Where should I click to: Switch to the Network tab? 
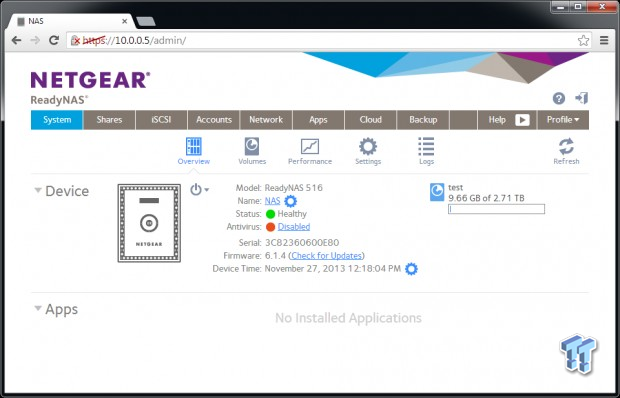[x=266, y=120]
